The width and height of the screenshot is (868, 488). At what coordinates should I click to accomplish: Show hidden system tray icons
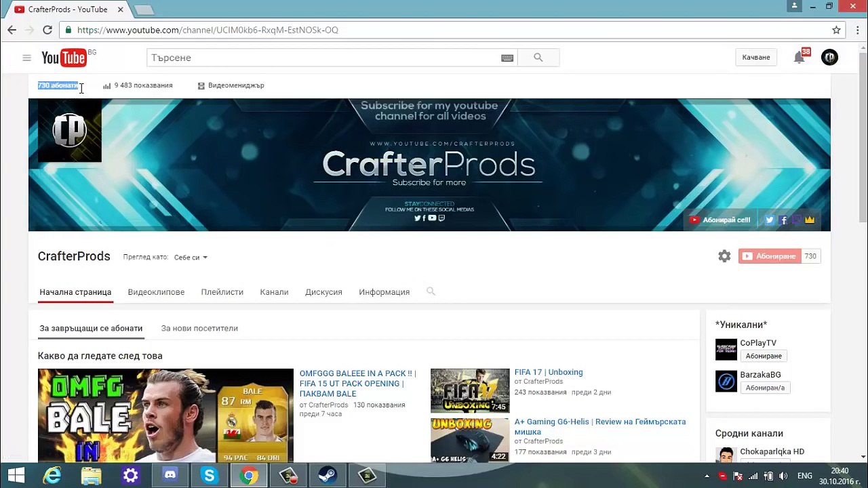(707, 476)
